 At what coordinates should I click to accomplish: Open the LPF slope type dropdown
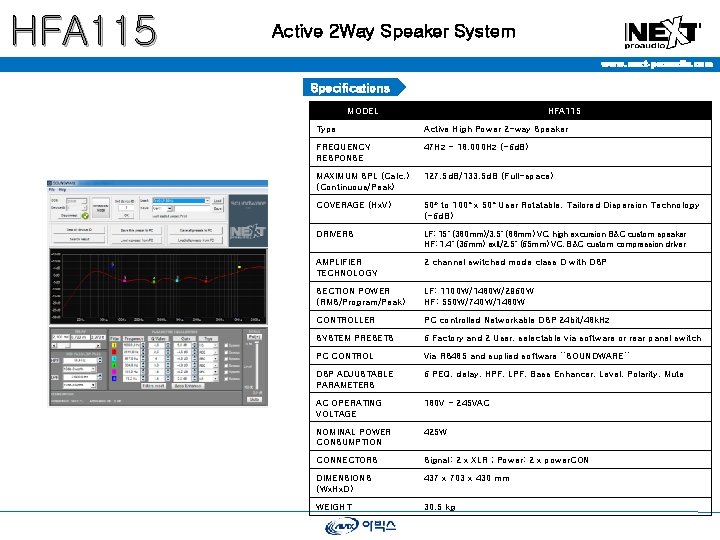pyautogui.click(x=80, y=385)
